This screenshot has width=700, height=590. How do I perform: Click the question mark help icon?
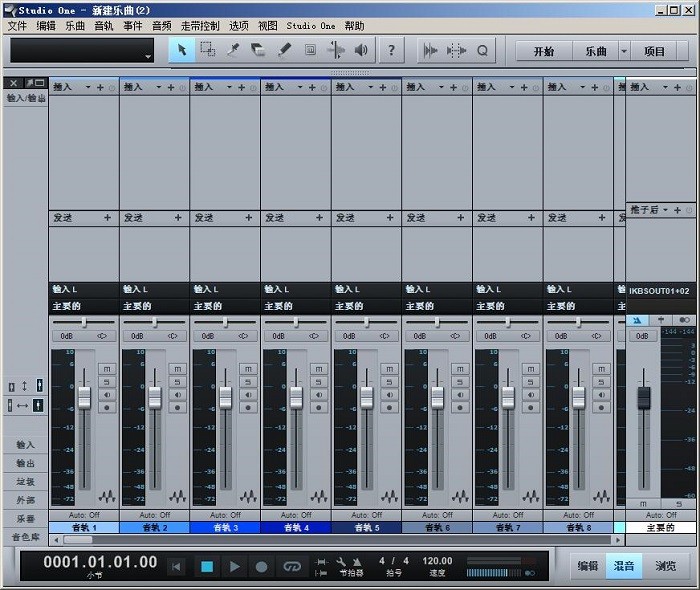391,50
